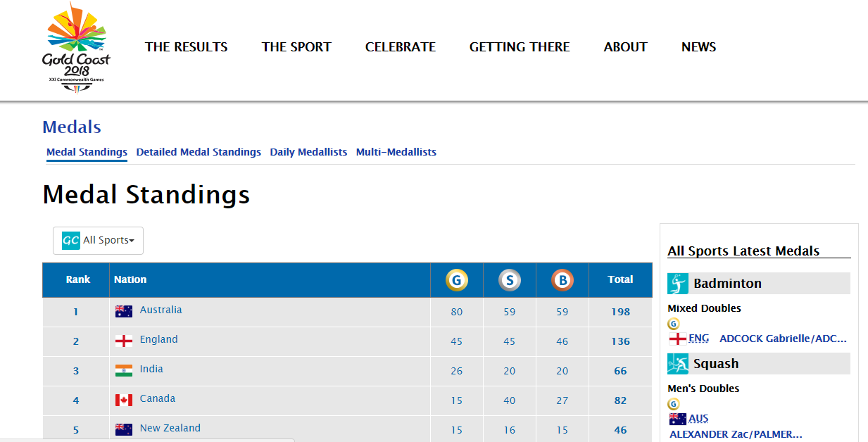Open the GETTING THERE menu
Image resolution: width=868 pixels, height=442 pixels.
tap(520, 47)
